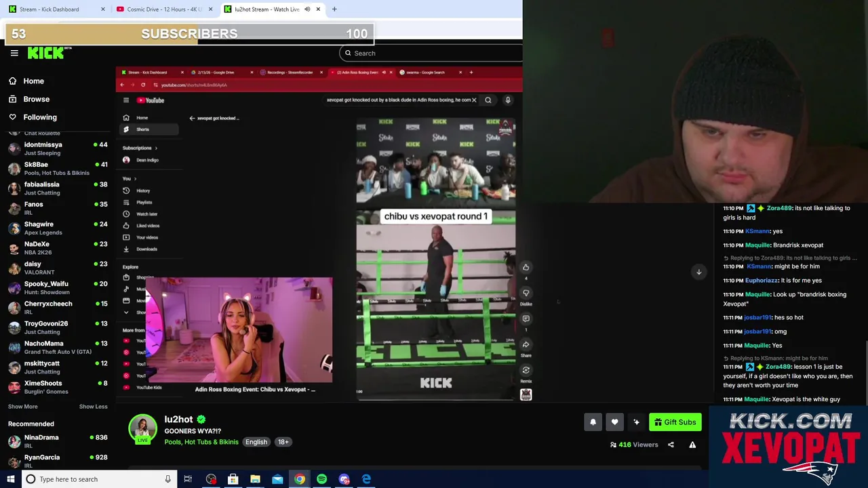868x488 pixels.
Task: Click Show Less under followed channels
Action: pos(93,407)
